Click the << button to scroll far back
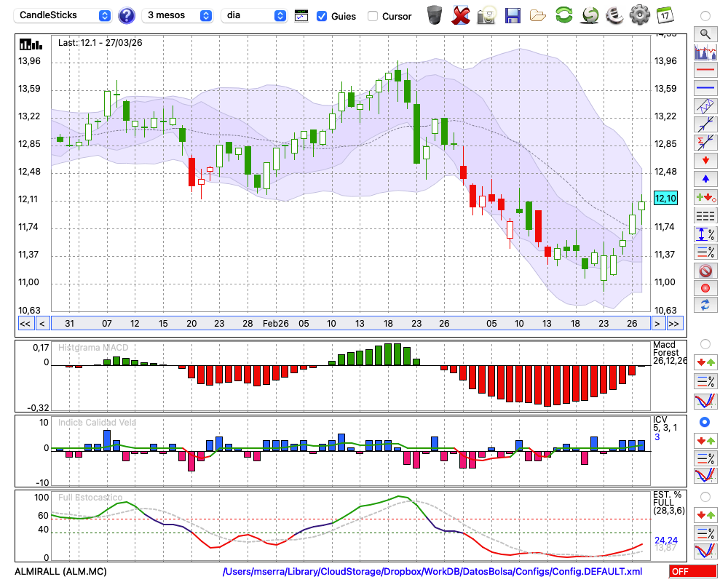Viewport: 728px width, 582px height. coord(25,324)
